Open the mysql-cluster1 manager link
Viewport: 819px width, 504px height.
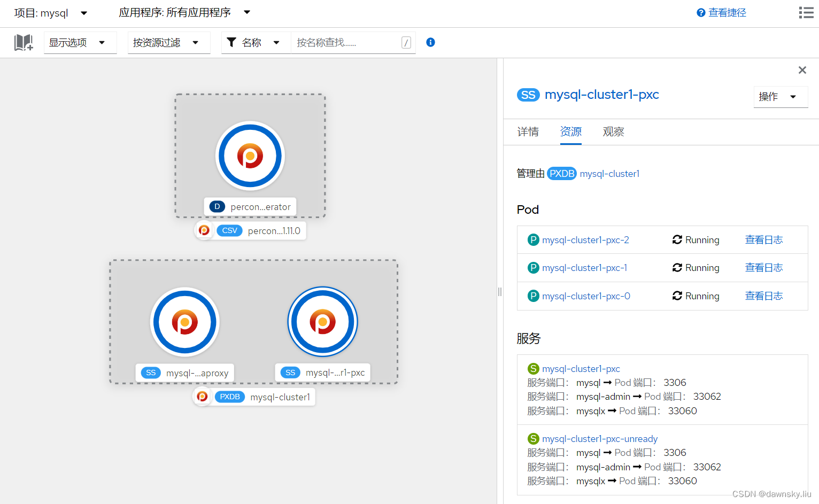(609, 174)
